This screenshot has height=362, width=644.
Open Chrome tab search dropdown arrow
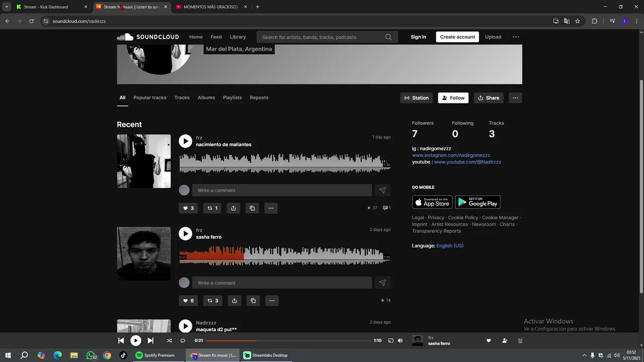[x=7, y=7]
